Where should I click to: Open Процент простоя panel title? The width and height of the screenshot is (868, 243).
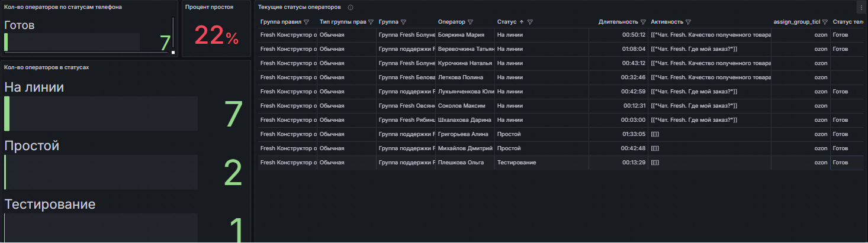(x=209, y=7)
